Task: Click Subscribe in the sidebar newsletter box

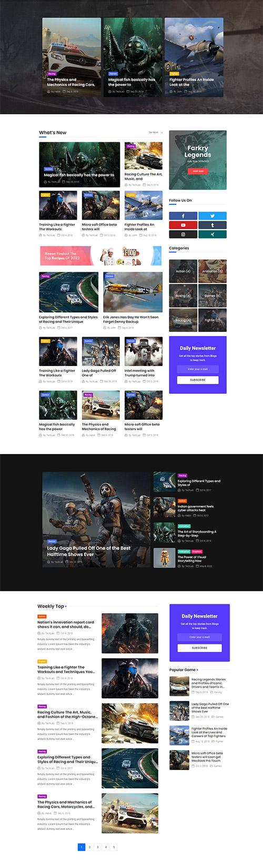Action: pos(198,380)
